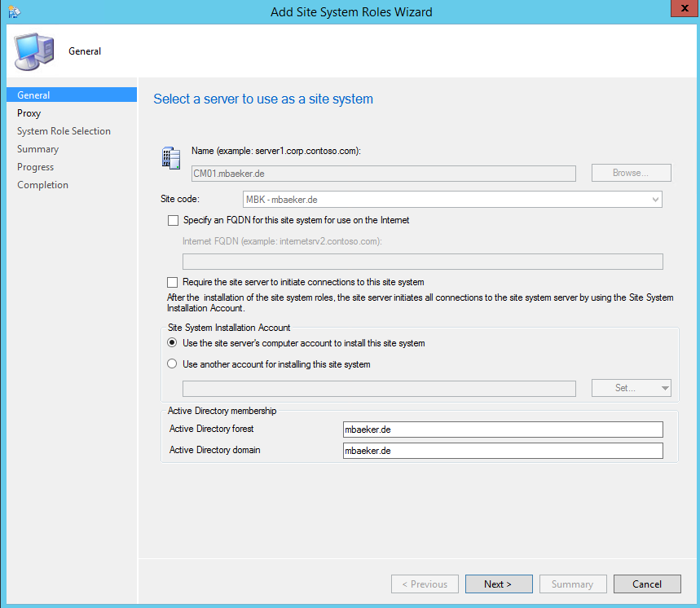Click the Internet FQDN input field
The image size is (700, 608).
click(423, 262)
